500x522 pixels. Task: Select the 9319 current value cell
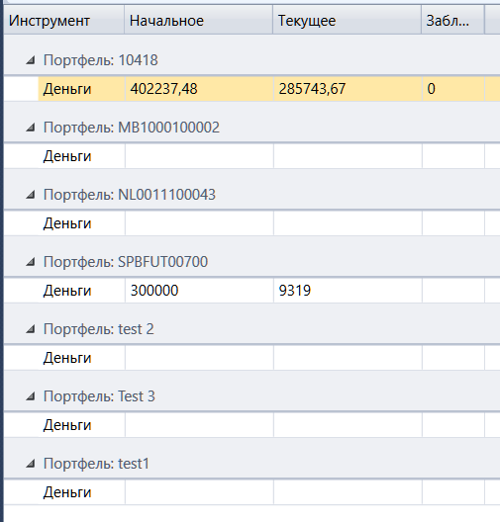click(348, 291)
